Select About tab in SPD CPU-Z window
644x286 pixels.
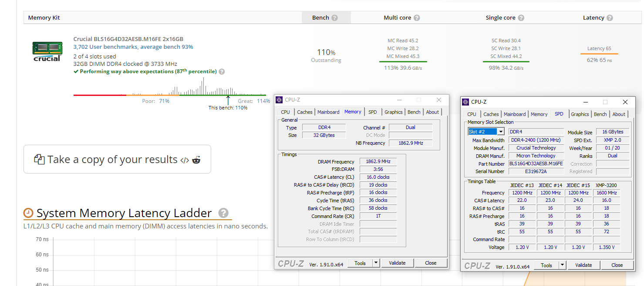[x=619, y=114]
